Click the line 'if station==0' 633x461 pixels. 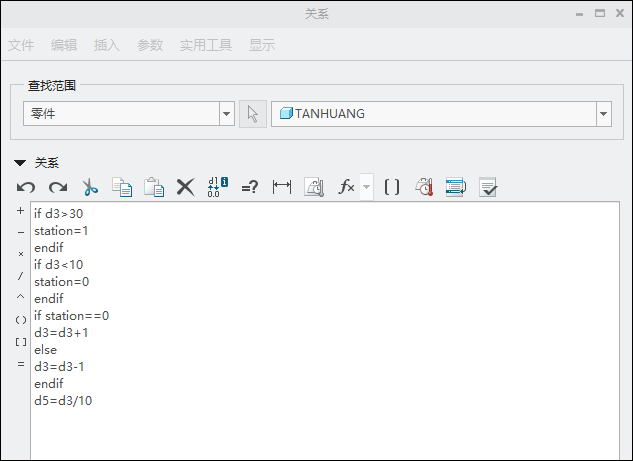71,315
